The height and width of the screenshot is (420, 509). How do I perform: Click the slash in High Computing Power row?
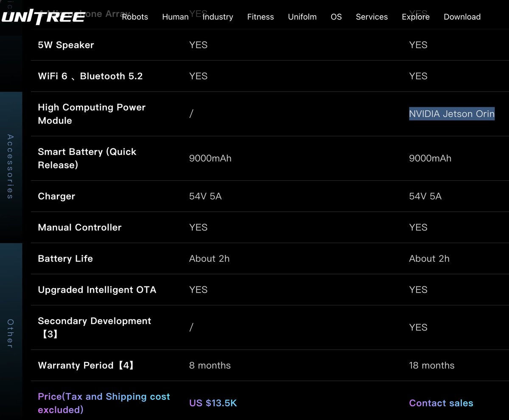(191, 114)
